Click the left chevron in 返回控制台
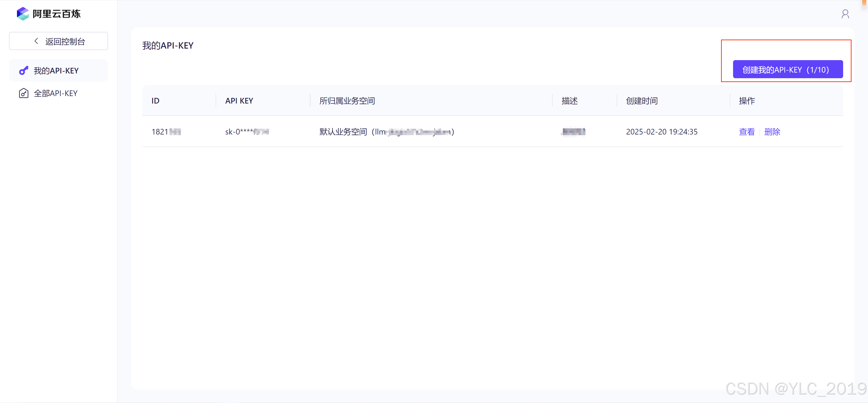The image size is (868, 403). point(36,41)
